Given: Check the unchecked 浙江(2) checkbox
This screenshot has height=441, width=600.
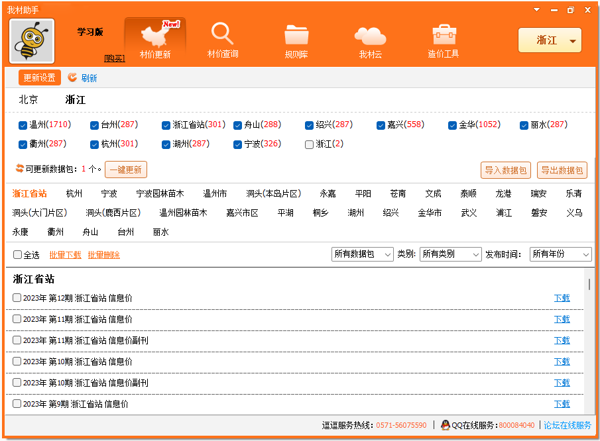Looking at the screenshot, I should click(309, 144).
